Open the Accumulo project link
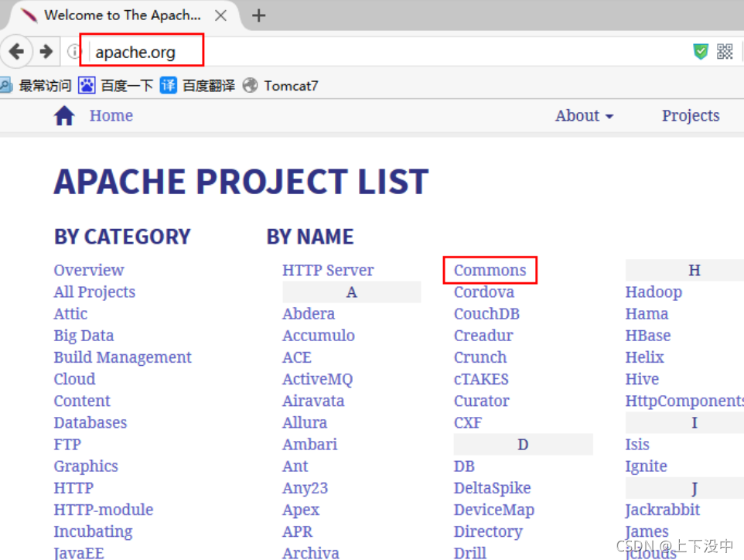Viewport: 744px width, 560px height. tap(319, 336)
